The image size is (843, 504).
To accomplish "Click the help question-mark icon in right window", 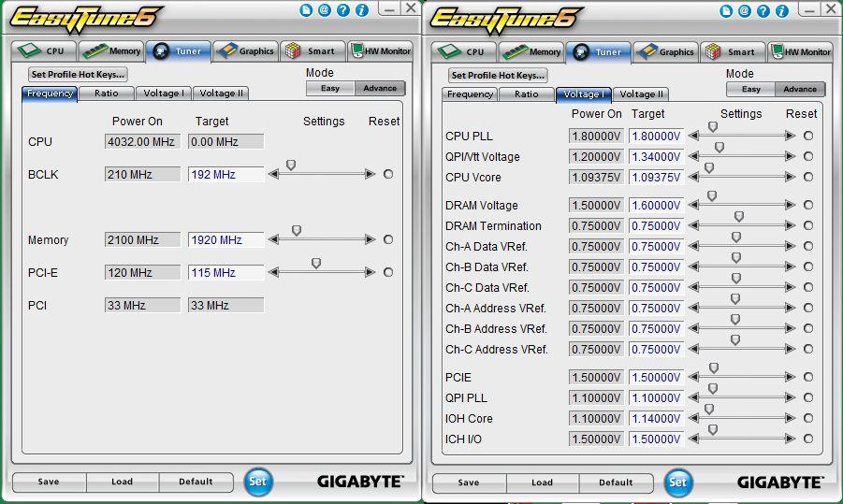I will [x=763, y=11].
